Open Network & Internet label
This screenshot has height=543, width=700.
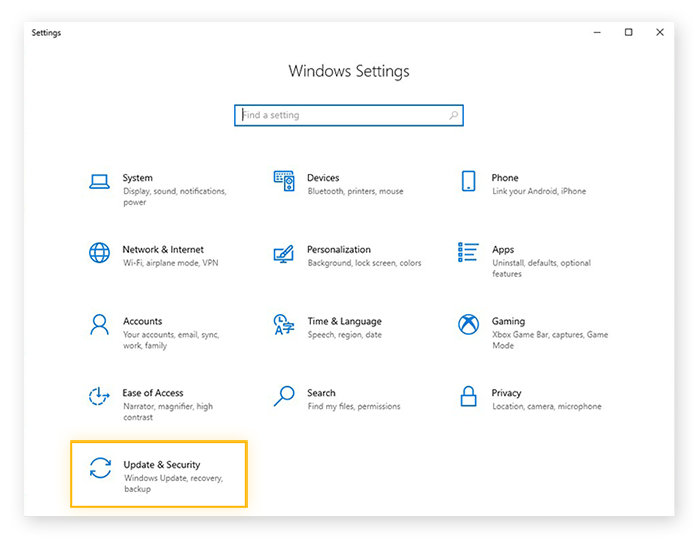(x=163, y=250)
